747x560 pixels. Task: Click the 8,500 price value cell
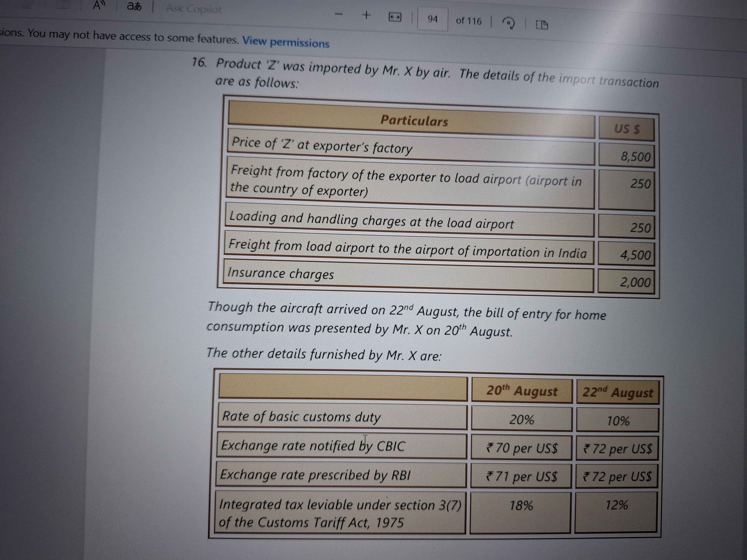click(x=635, y=157)
